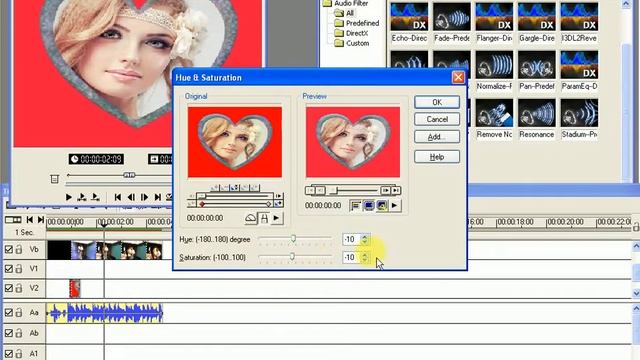Toggle the Vb track checkbox
640x360 pixels.
click(x=9, y=249)
